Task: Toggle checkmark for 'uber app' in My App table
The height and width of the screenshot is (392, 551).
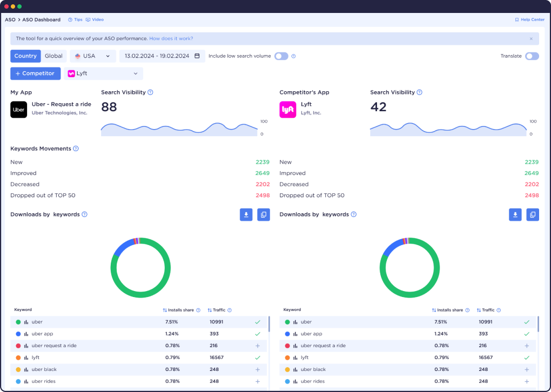Action: [x=258, y=334]
